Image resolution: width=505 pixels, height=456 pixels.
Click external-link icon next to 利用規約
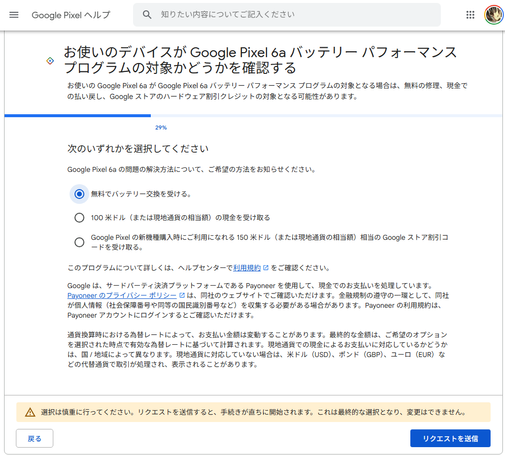266,268
